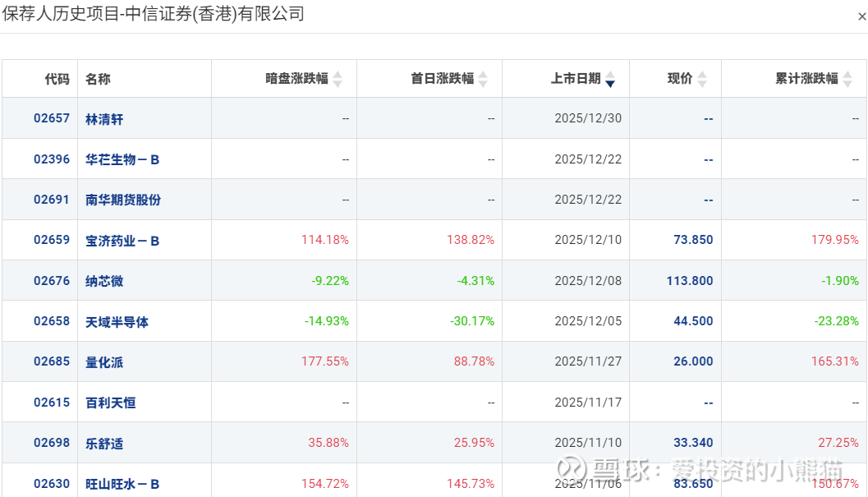Select cumulative change 27.25%
868x497 pixels.
[838, 443]
